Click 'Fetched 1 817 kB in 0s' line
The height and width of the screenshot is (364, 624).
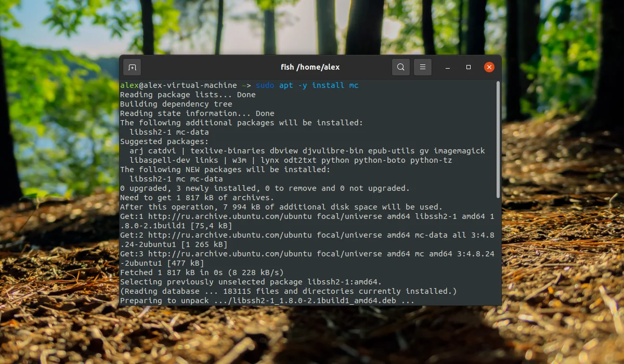202,272
